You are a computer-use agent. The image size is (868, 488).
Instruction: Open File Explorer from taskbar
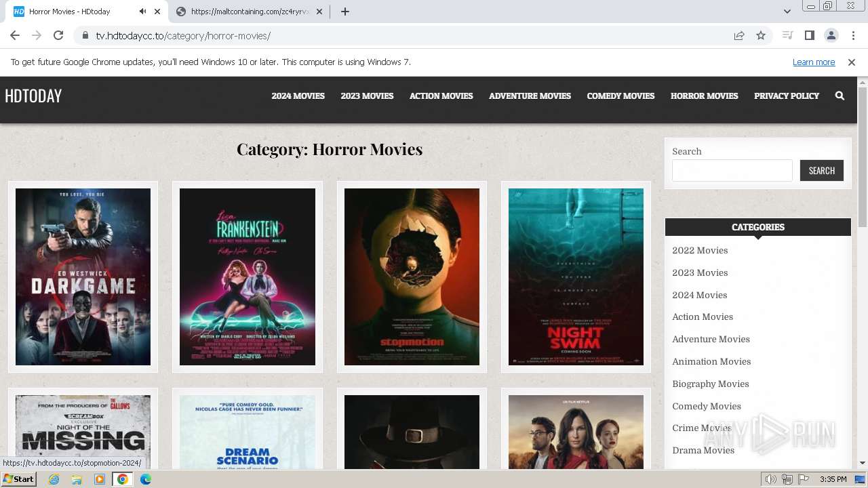pos(77,479)
